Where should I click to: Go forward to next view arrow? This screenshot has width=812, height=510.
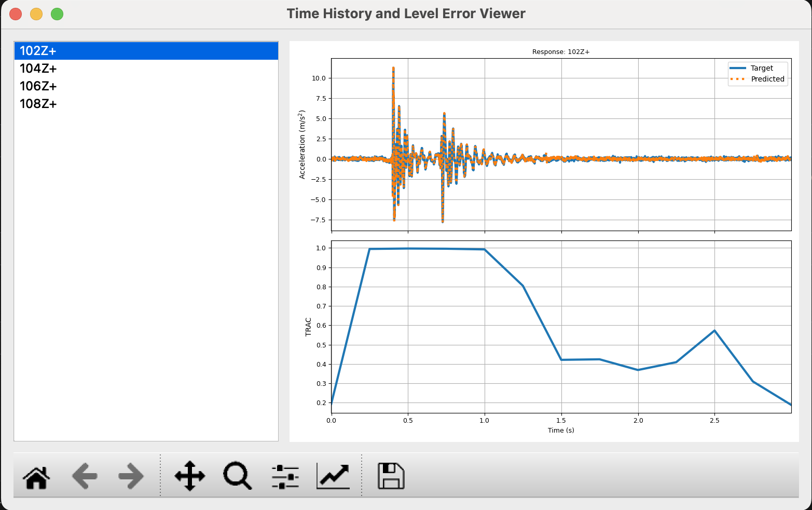coord(131,476)
